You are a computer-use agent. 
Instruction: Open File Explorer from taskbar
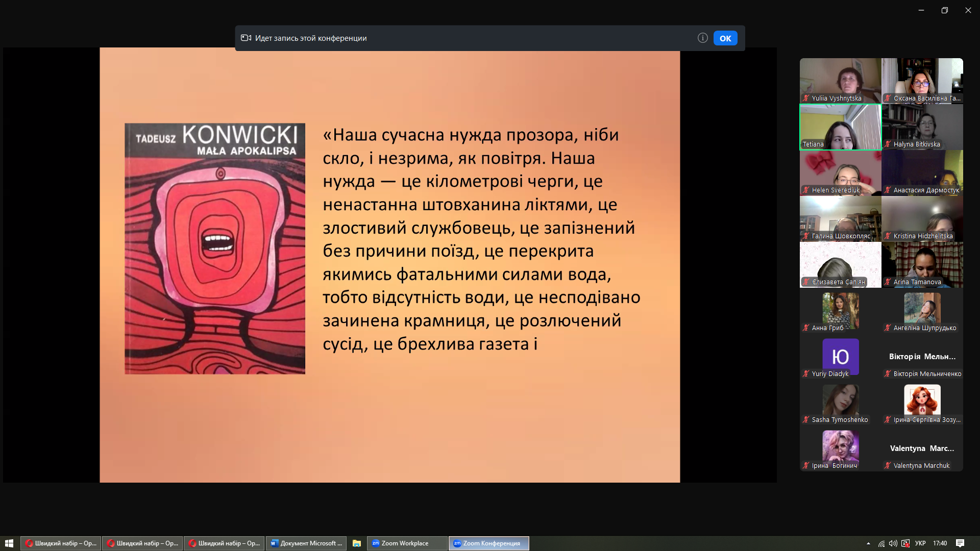click(x=357, y=543)
